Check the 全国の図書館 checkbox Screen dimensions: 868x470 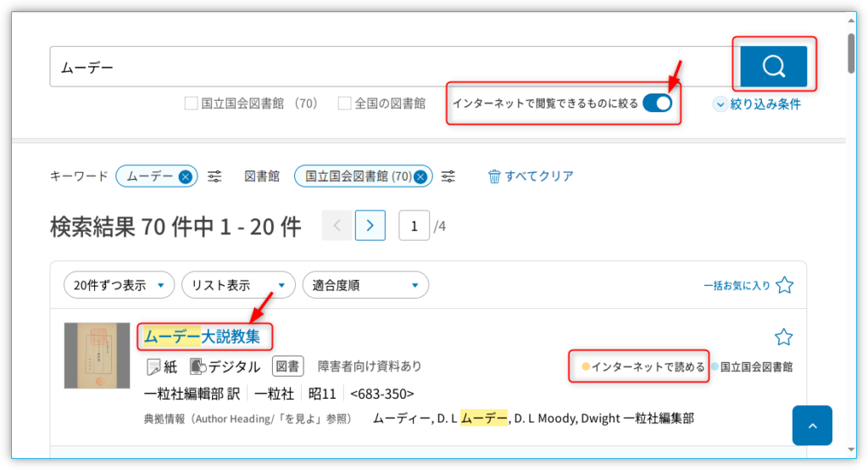coord(344,104)
